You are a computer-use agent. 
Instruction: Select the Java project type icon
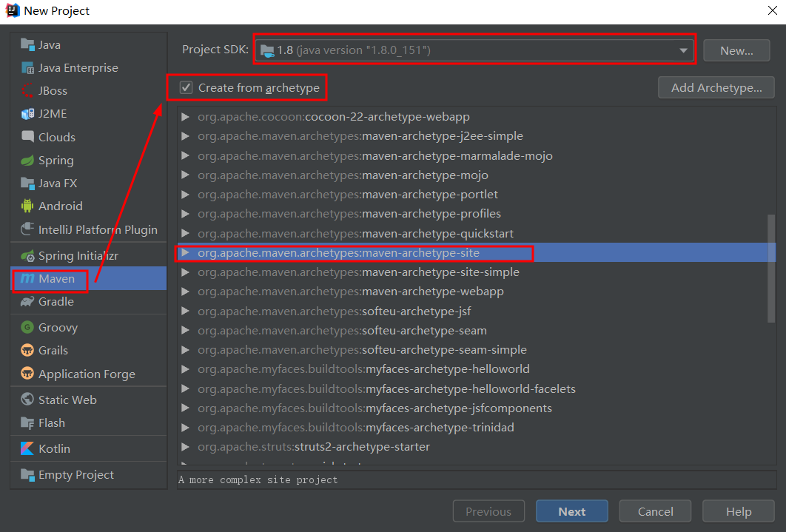(27, 44)
